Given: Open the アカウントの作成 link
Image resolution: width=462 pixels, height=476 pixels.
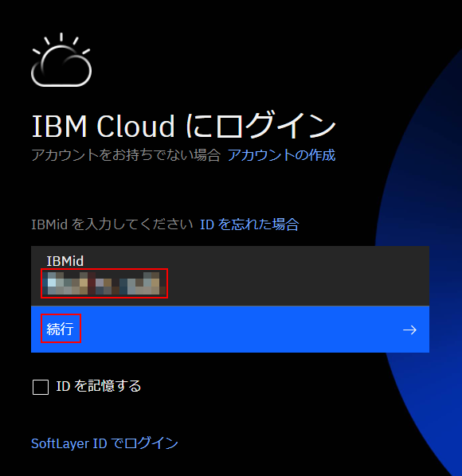Looking at the screenshot, I should [281, 155].
